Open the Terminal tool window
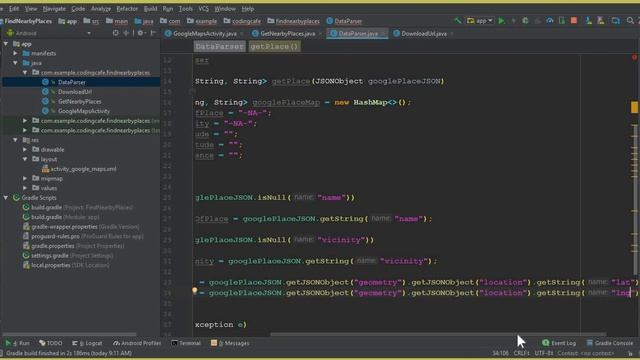The image size is (640, 360). (186, 343)
